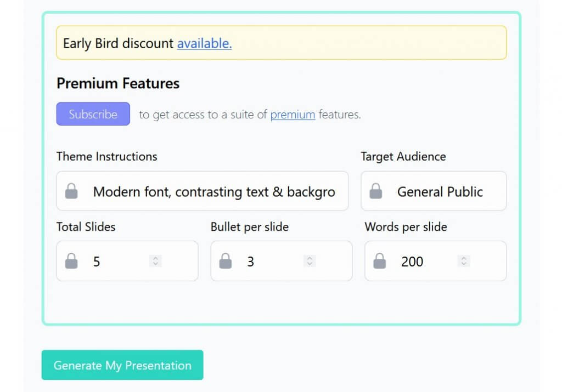Increase the Bullet per slide stepper
Viewport: 562px width, 392px height.
310,258
